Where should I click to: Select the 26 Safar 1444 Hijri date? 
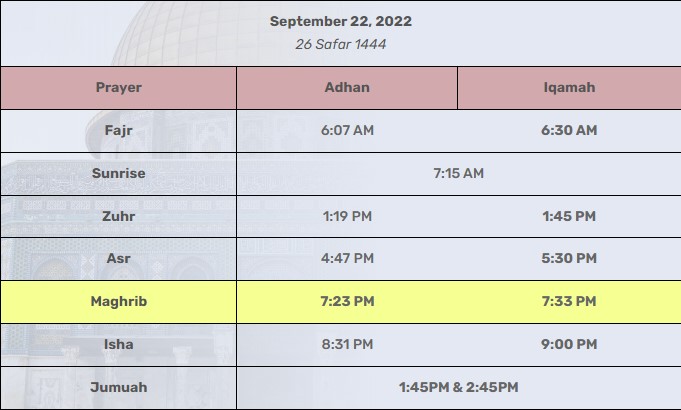click(340, 44)
